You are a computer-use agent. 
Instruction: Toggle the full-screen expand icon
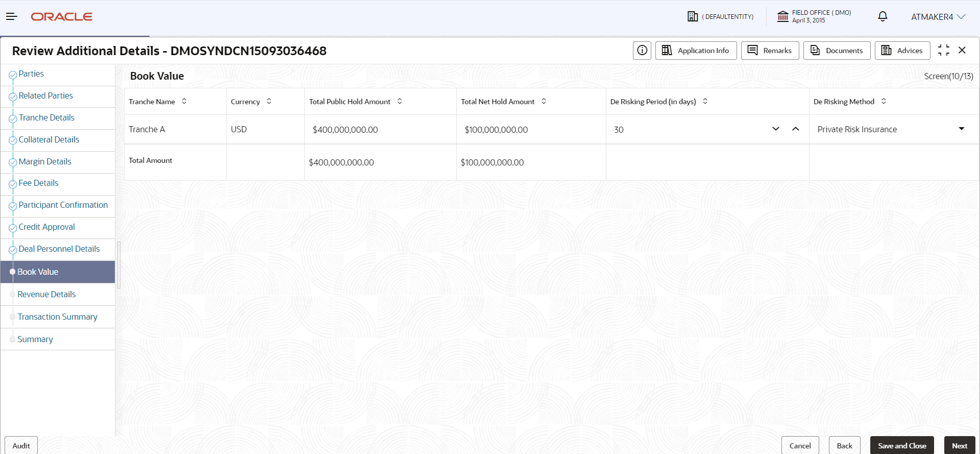point(944,50)
